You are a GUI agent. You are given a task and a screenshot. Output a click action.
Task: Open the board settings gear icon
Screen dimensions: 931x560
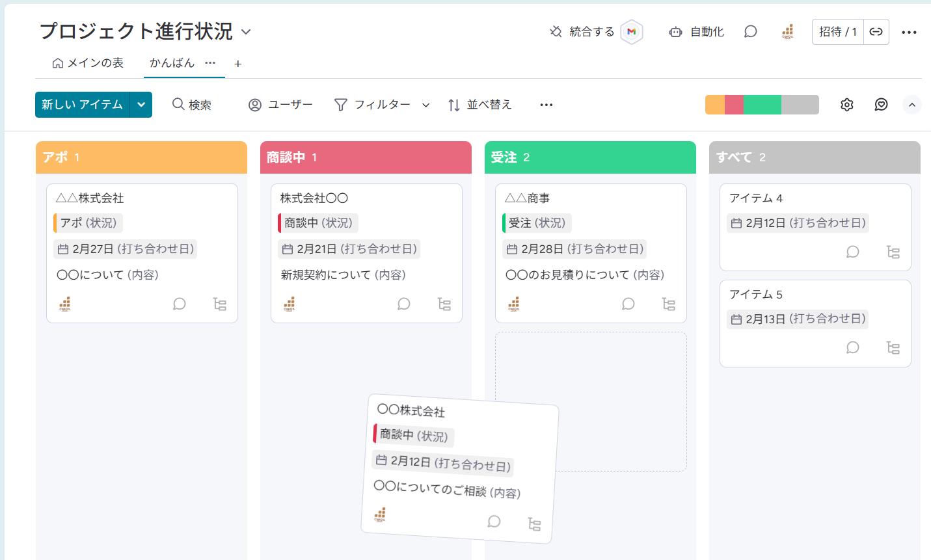point(846,105)
